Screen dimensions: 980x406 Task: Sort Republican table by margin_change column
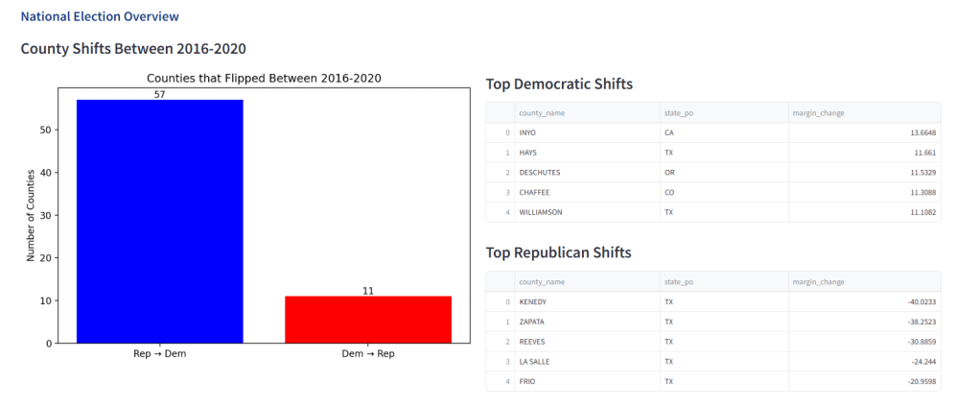(817, 282)
